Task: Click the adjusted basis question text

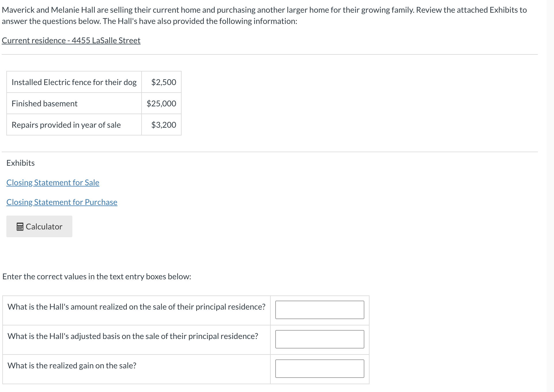Action: tap(133, 336)
